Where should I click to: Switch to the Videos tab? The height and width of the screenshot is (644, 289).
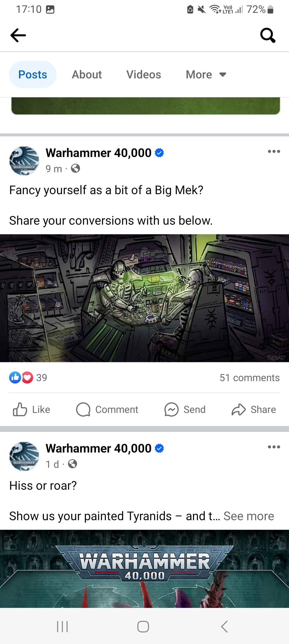144,75
